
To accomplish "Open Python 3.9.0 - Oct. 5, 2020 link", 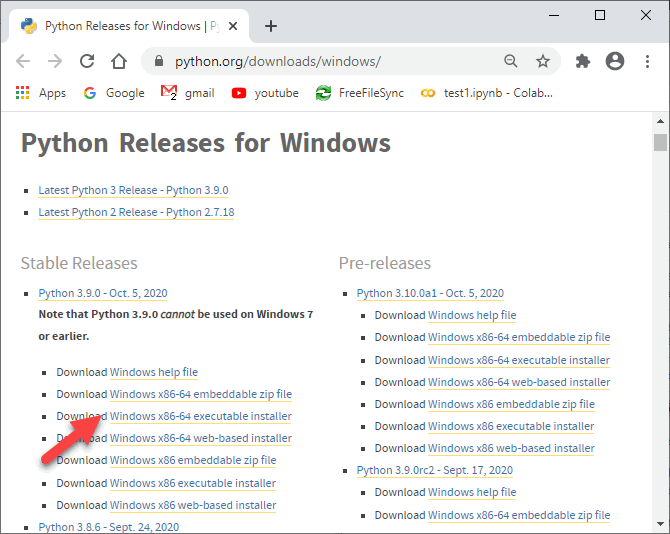I will pyautogui.click(x=103, y=293).
